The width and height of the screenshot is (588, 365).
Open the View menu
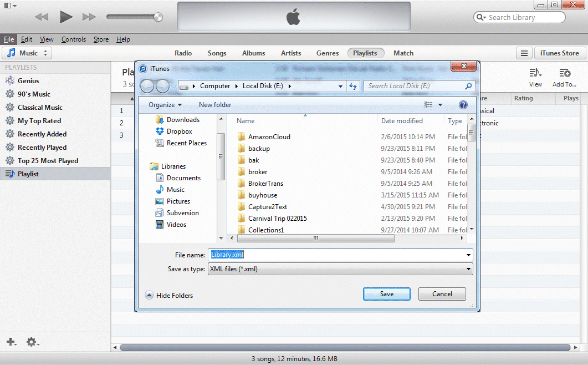47,39
